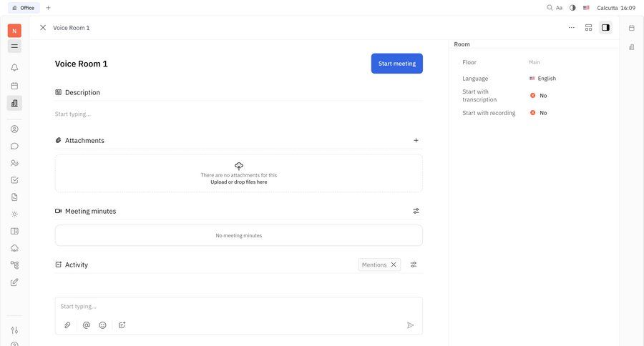644x346 pixels.
Task: Open the hierarchy tree icon in the sidebar
Action: [x=14, y=265]
